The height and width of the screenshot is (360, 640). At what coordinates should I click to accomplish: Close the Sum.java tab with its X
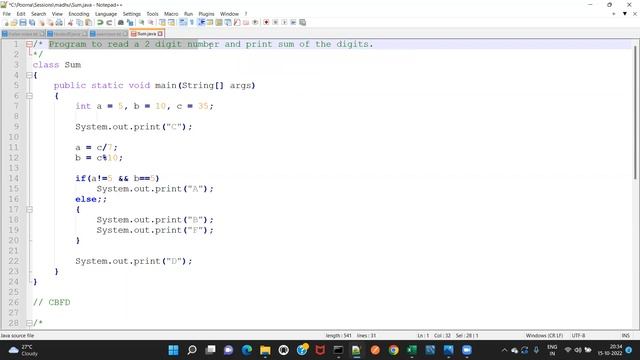[x=160, y=34]
